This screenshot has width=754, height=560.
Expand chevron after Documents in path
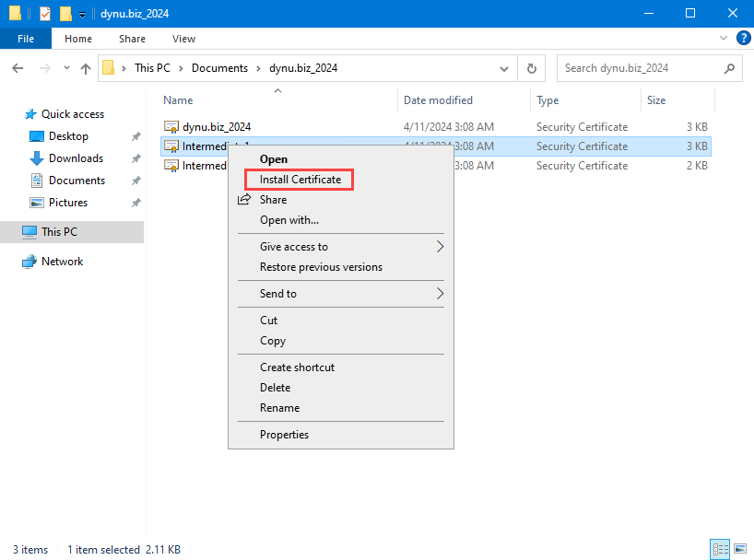259,68
